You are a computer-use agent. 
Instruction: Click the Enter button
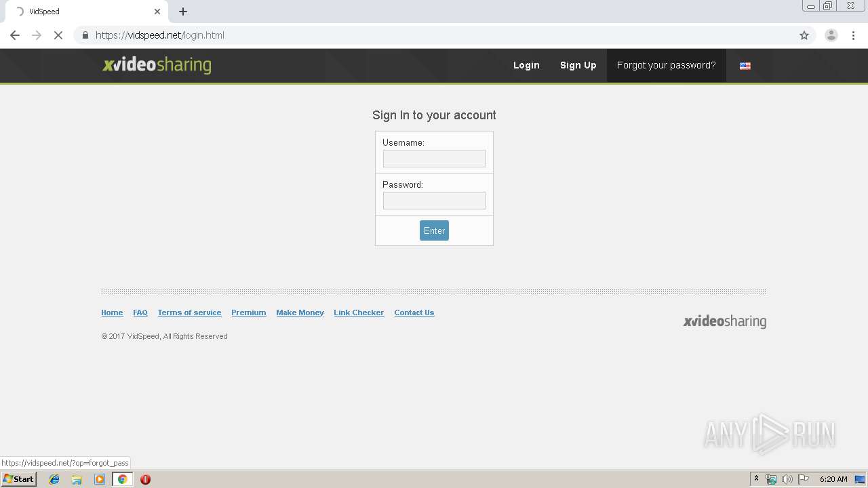point(434,230)
